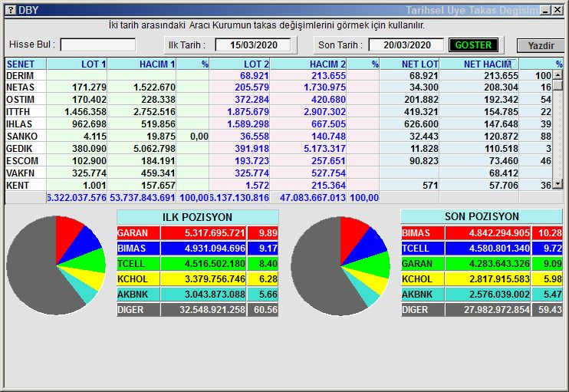Screen dimensions: 569x392
Task: Sort by the NET HACIM column header
Action: [479, 64]
